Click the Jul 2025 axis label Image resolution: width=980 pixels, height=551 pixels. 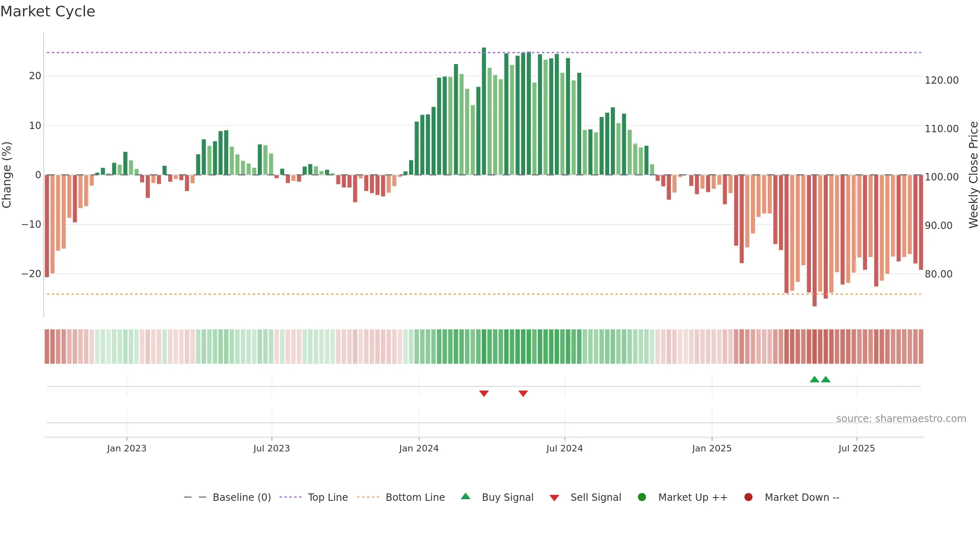point(857,448)
